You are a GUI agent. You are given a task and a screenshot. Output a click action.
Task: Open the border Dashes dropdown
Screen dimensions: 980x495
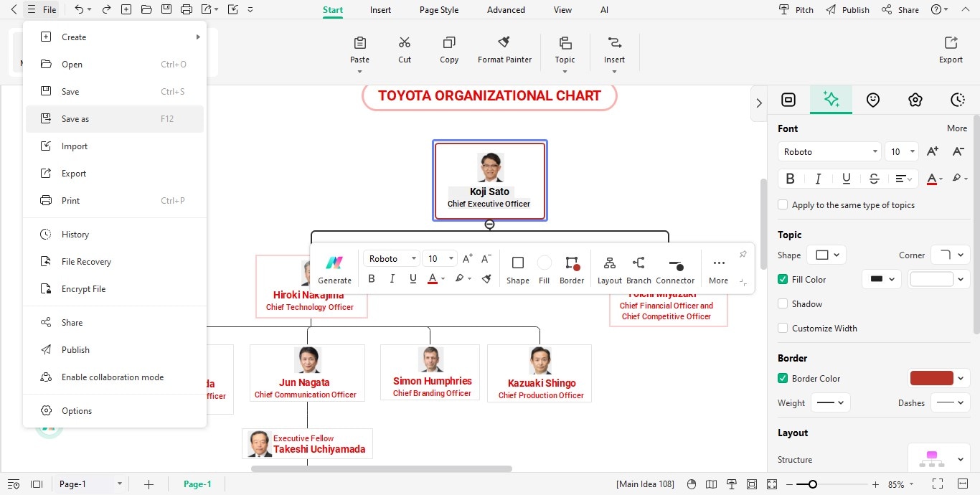click(x=950, y=403)
